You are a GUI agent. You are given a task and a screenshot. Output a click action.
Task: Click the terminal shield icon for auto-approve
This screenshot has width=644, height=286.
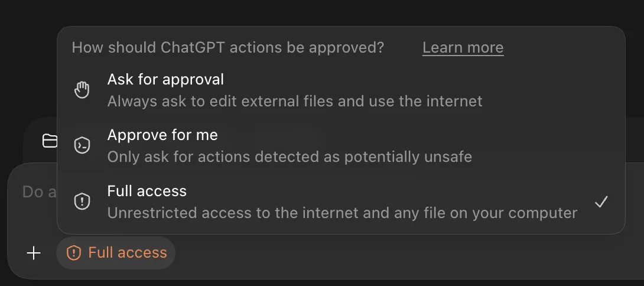[x=82, y=145]
